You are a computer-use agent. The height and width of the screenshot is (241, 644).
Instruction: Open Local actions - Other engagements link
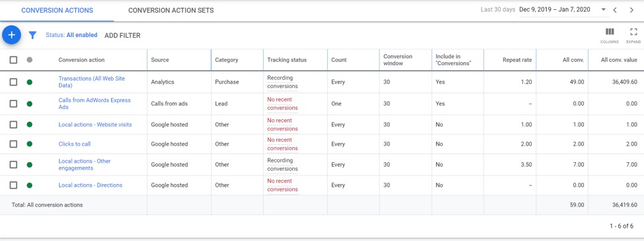click(85, 164)
